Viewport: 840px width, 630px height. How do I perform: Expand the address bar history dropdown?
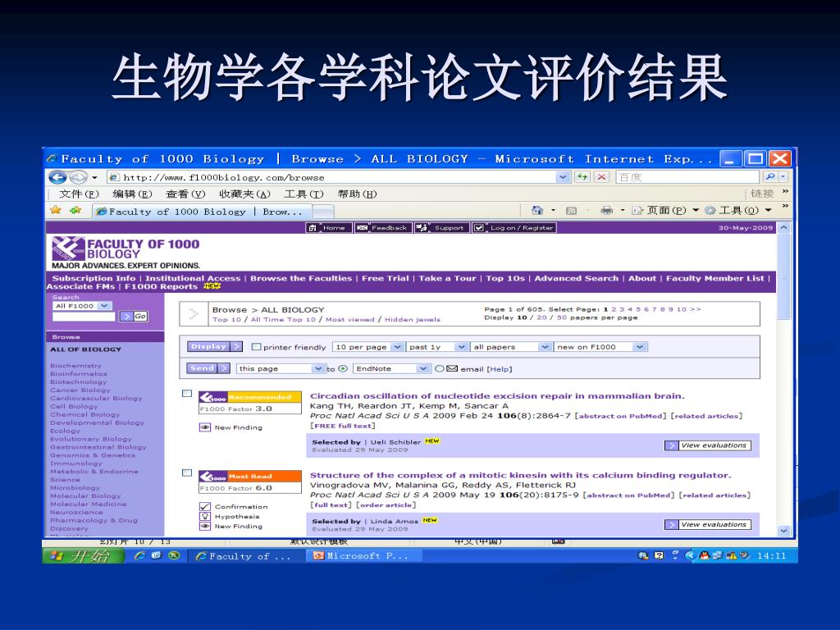coord(563,177)
